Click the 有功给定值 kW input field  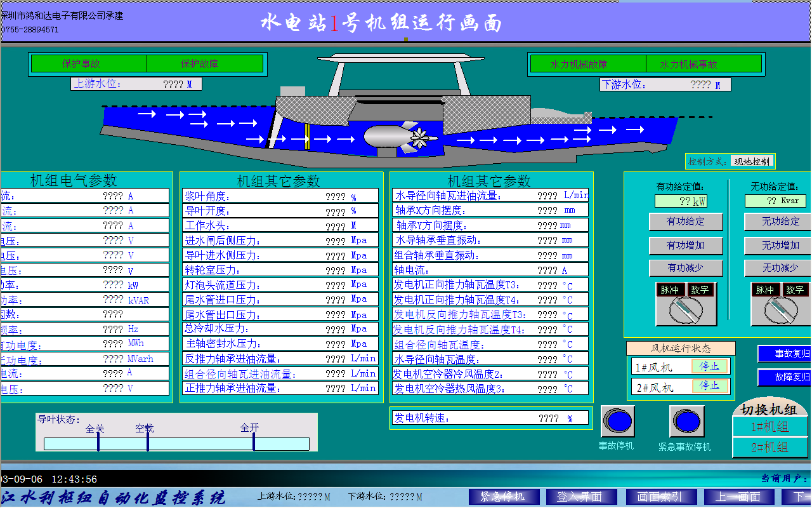pyautogui.click(x=681, y=201)
